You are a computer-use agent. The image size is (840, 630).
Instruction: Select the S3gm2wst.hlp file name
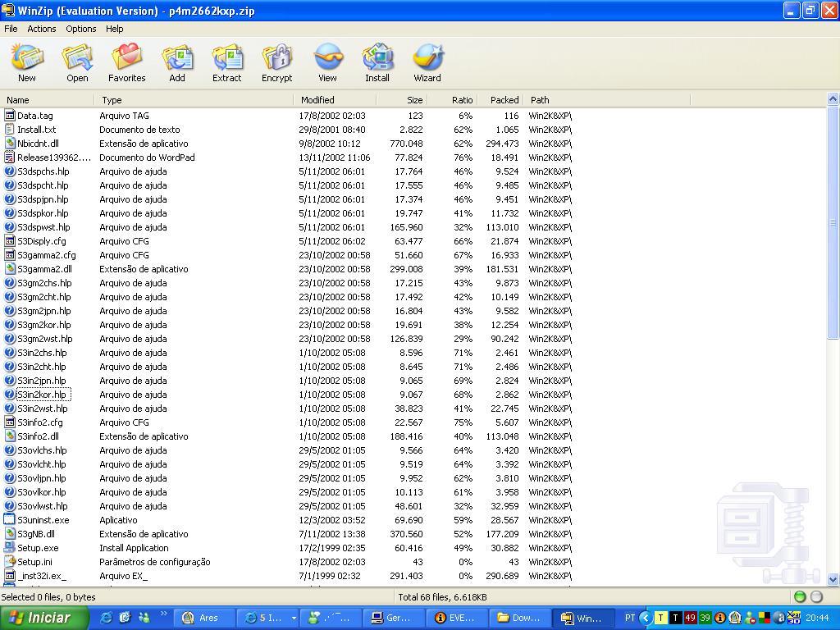(45, 339)
